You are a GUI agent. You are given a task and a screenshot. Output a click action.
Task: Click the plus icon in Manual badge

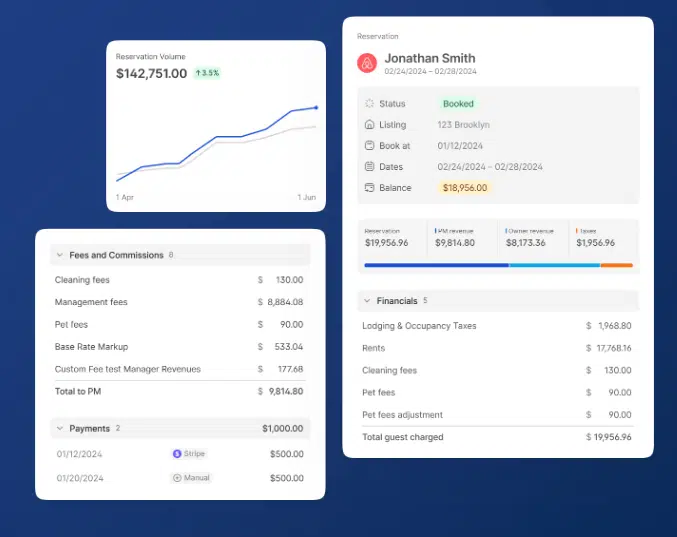(x=177, y=478)
